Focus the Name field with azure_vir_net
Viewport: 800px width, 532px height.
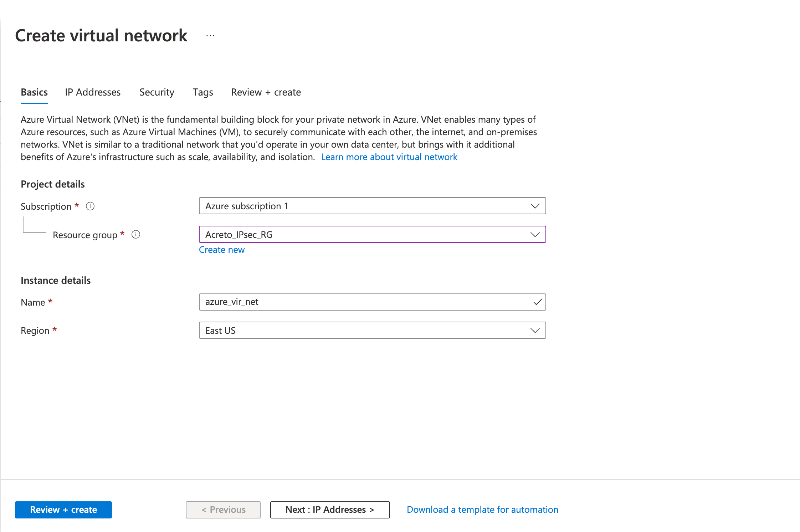tap(372, 302)
